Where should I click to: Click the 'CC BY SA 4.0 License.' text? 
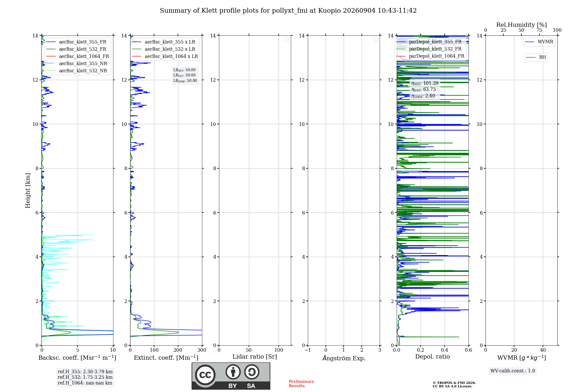[452, 387]
